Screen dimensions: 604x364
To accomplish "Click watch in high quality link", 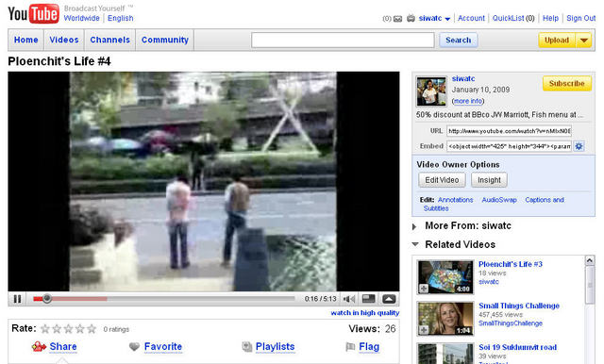I will pyautogui.click(x=365, y=313).
